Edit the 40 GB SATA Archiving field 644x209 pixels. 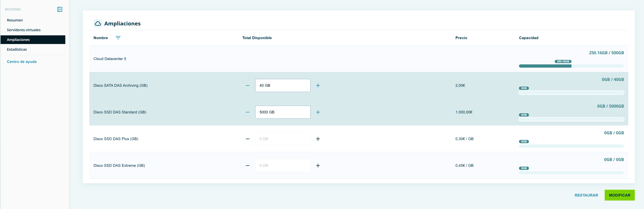point(283,85)
